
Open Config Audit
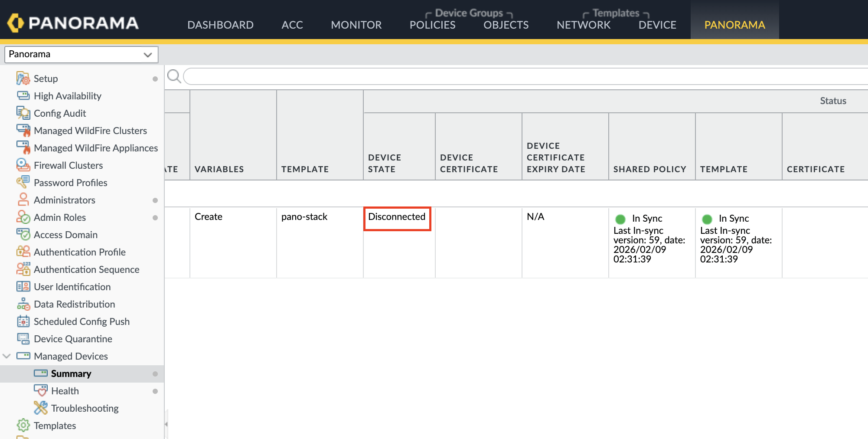coord(59,113)
